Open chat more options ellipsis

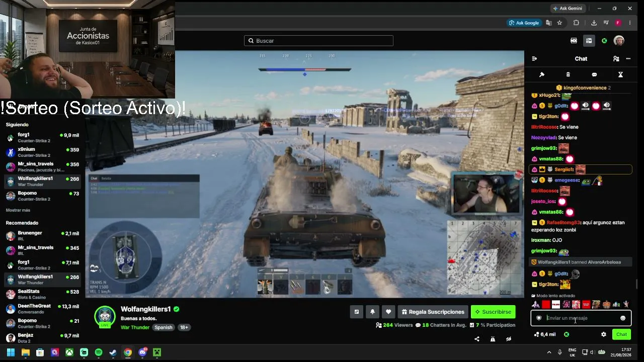tap(628, 59)
